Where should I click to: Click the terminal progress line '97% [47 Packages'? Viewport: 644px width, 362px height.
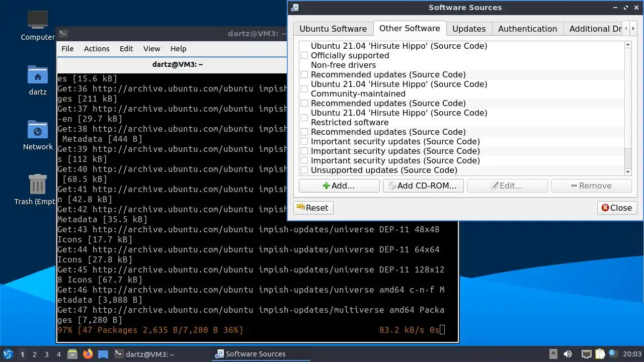click(x=150, y=330)
